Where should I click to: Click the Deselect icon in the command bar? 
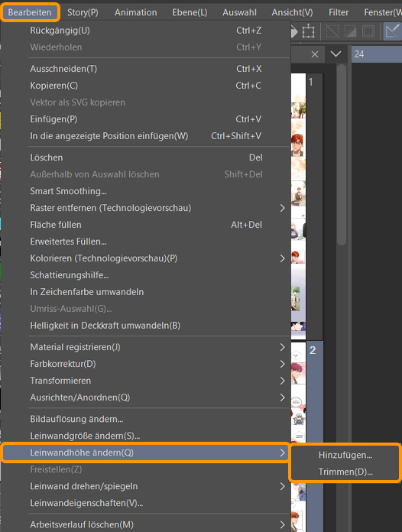tap(332, 31)
